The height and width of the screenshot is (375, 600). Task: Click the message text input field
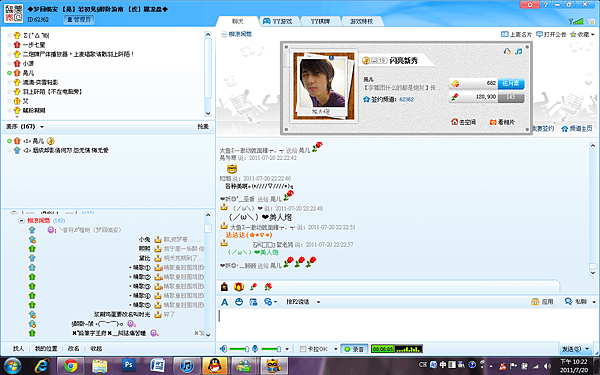click(x=407, y=324)
